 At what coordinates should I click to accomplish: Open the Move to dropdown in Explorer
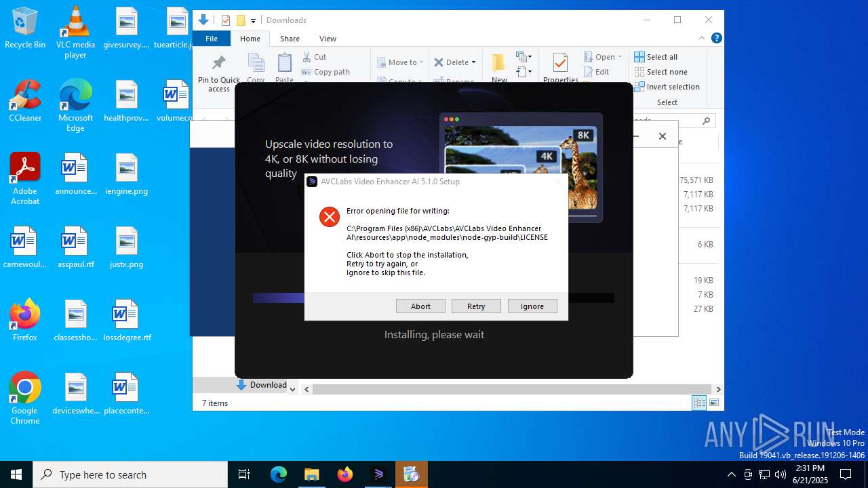coord(400,62)
